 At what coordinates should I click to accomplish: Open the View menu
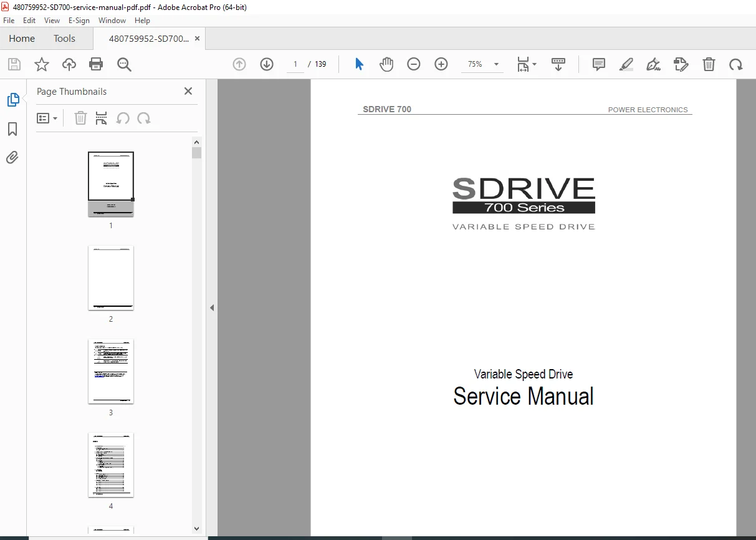pyautogui.click(x=52, y=21)
